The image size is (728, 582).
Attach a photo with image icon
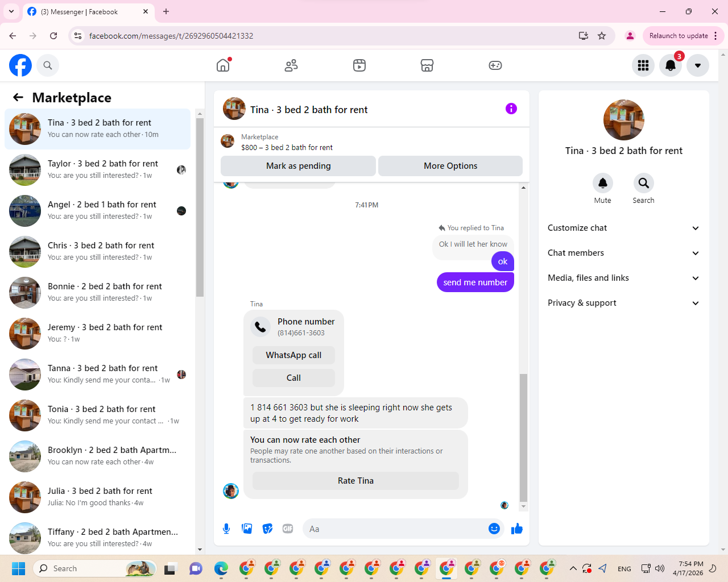(247, 529)
